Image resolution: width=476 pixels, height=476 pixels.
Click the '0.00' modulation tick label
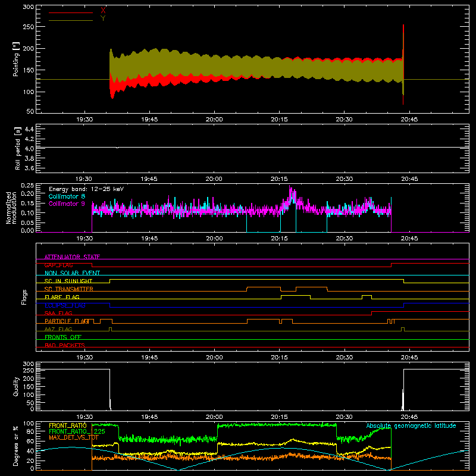coord(27,230)
